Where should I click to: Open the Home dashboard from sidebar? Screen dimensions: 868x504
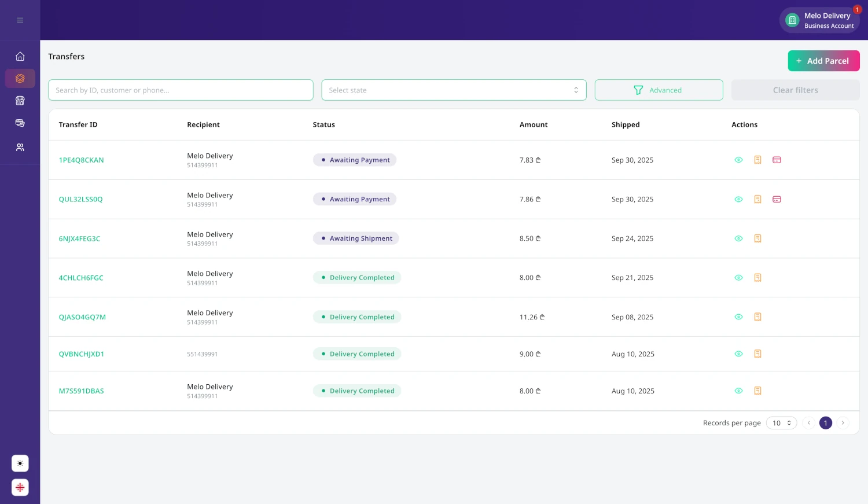tap(20, 56)
